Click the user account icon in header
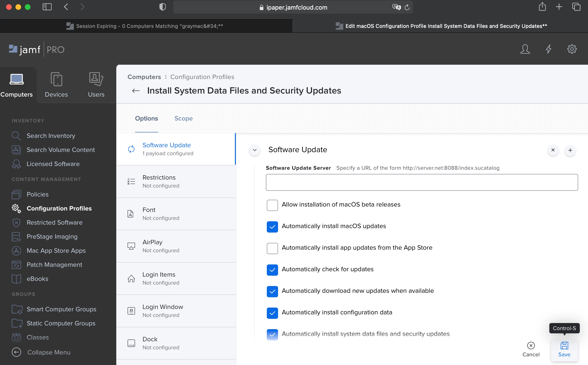The height and width of the screenshot is (365, 588). (525, 49)
